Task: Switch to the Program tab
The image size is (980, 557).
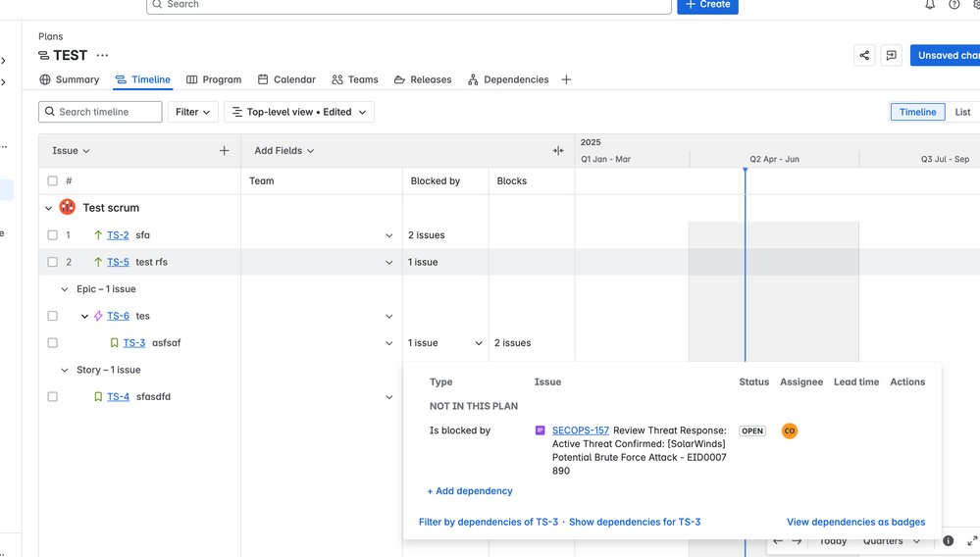Action: point(214,80)
